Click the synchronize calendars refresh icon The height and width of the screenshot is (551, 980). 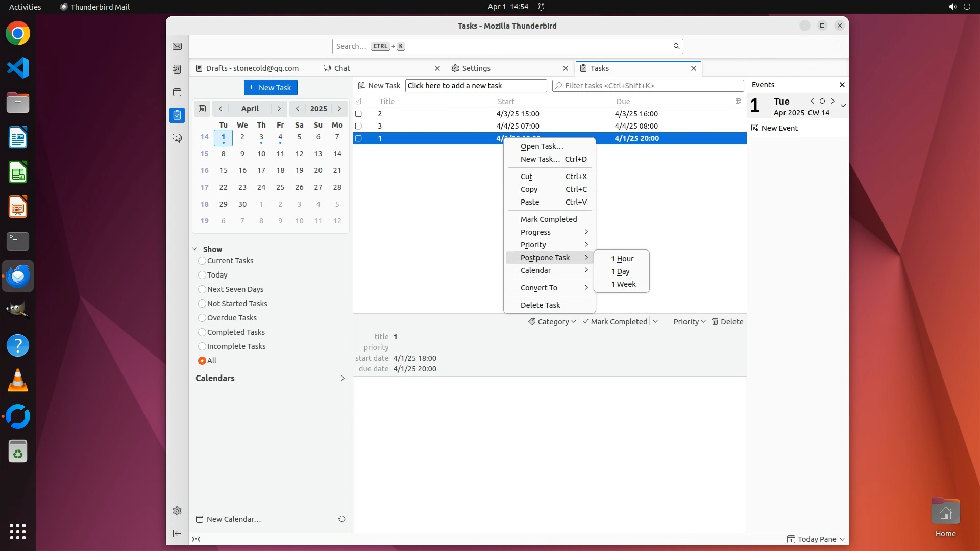point(342,519)
